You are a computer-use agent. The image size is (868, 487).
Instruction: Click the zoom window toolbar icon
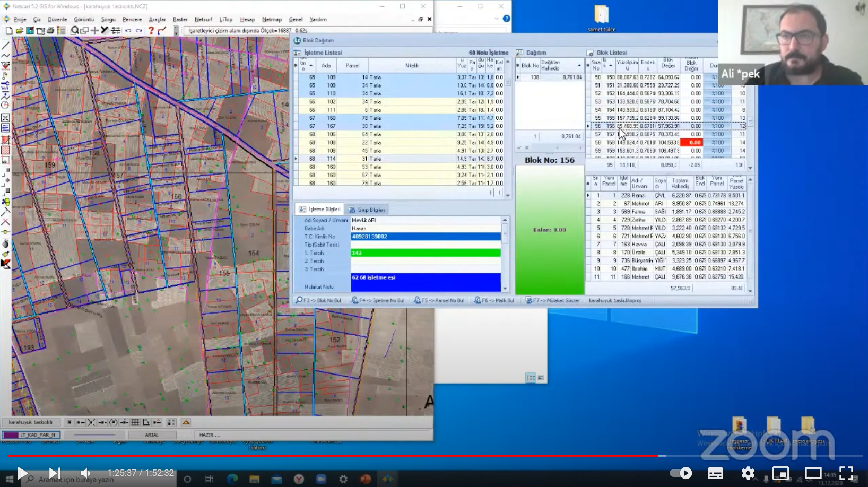coord(84,31)
